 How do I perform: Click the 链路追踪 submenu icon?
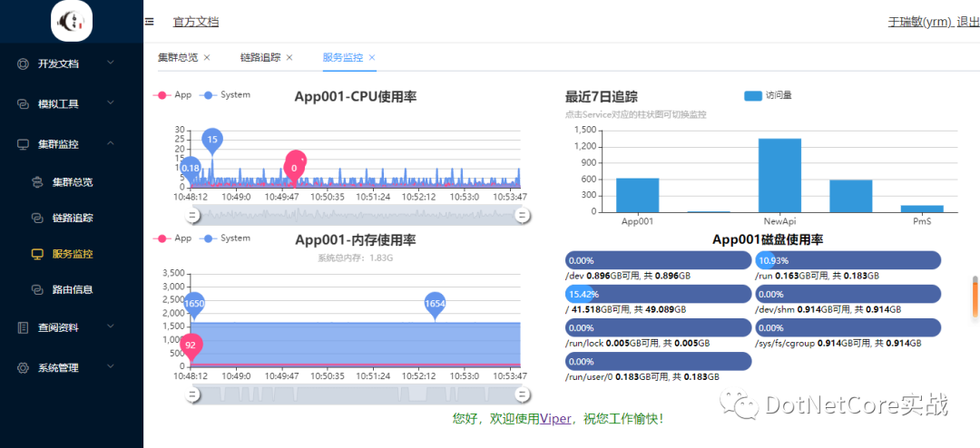[x=37, y=218]
